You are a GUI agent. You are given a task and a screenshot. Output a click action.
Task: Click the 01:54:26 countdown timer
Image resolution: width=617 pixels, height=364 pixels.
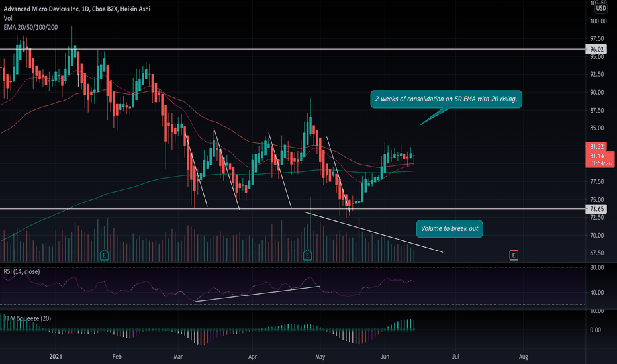(600, 163)
